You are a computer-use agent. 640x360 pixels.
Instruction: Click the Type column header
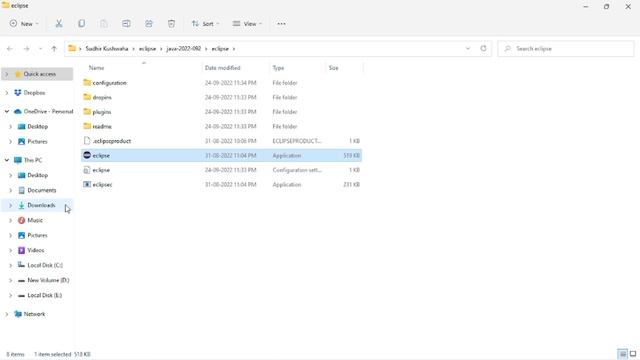point(278,68)
